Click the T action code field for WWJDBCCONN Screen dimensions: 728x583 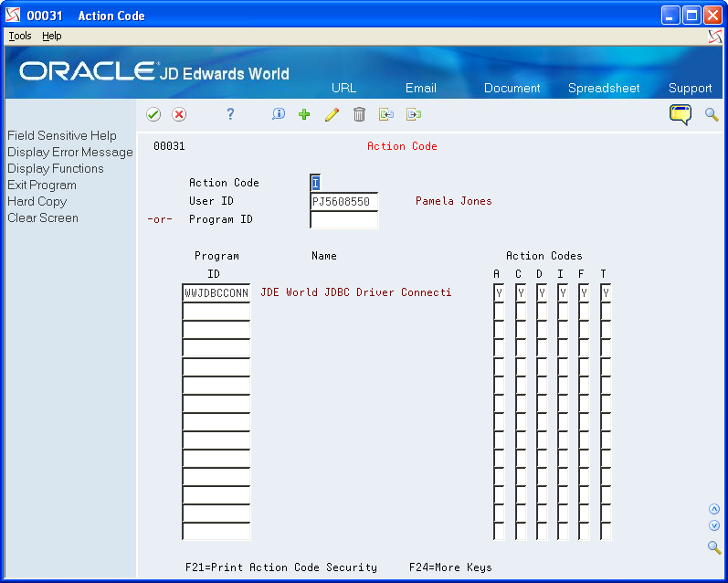click(x=606, y=292)
